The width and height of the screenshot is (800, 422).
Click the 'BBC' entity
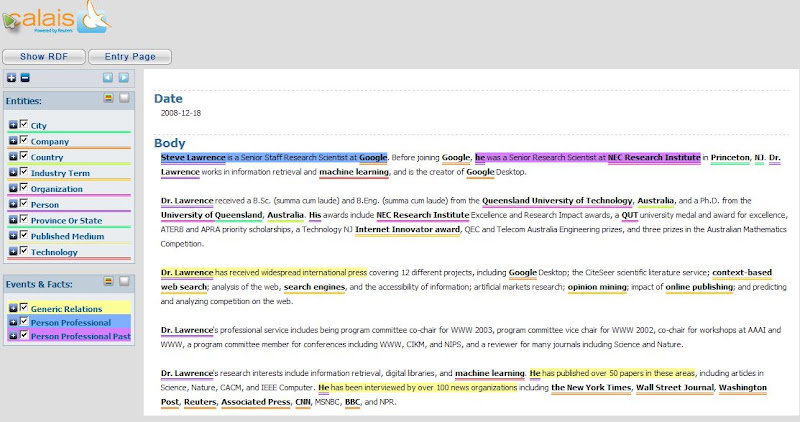pyautogui.click(x=353, y=402)
